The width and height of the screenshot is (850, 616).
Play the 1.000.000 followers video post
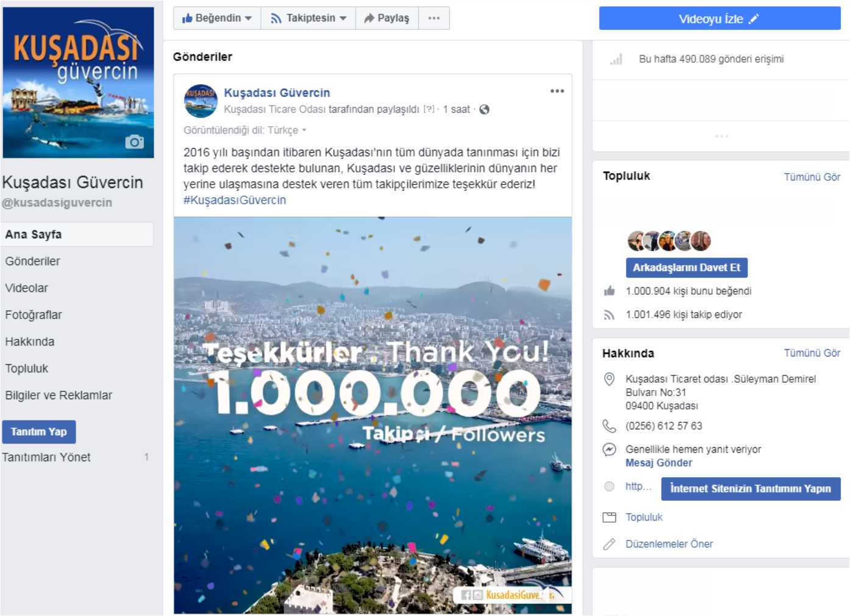click(x=373, y=416)
